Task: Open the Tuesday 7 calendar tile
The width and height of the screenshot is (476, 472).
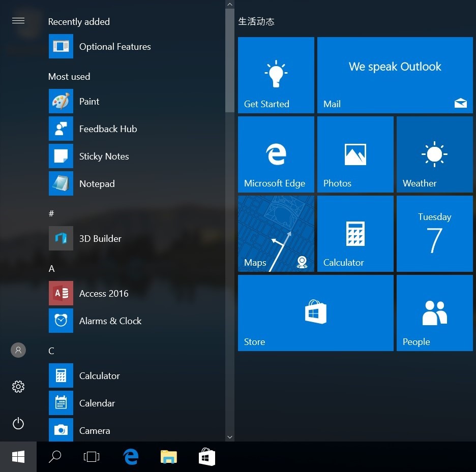Action: pyautogui.click(x=435, y=234)
